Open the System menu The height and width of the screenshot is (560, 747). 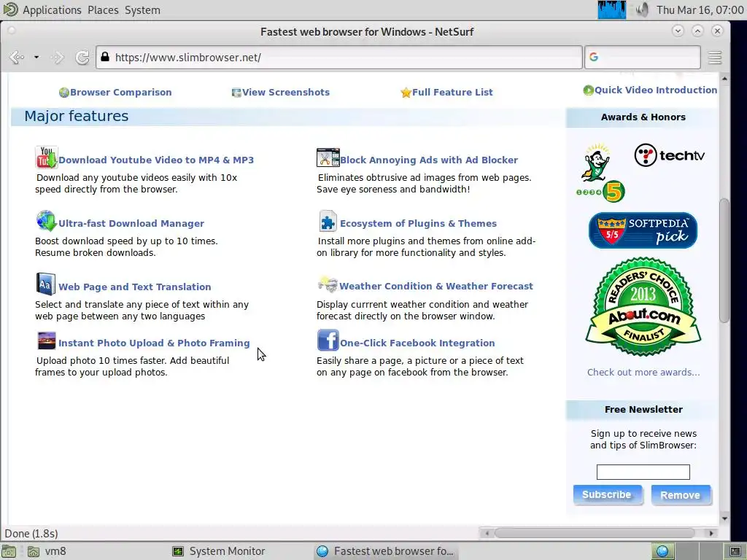(x=142, y=10)
